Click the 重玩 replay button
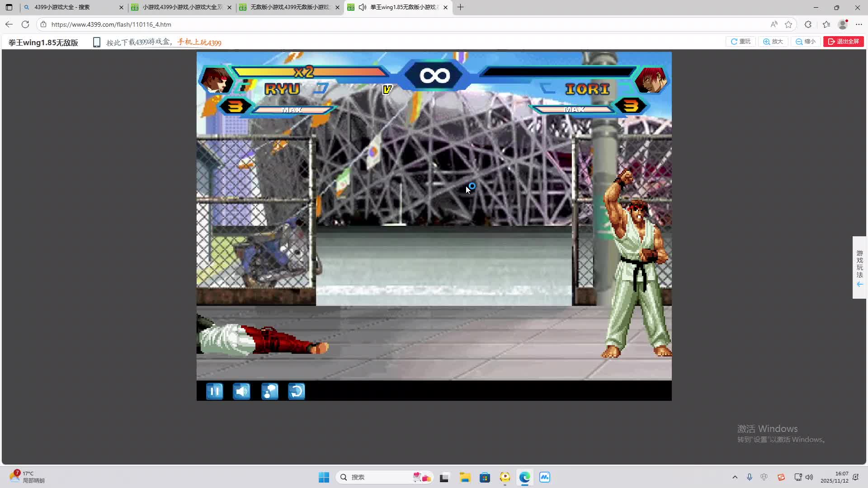868x488 pixels. click(x=741, y=42)
